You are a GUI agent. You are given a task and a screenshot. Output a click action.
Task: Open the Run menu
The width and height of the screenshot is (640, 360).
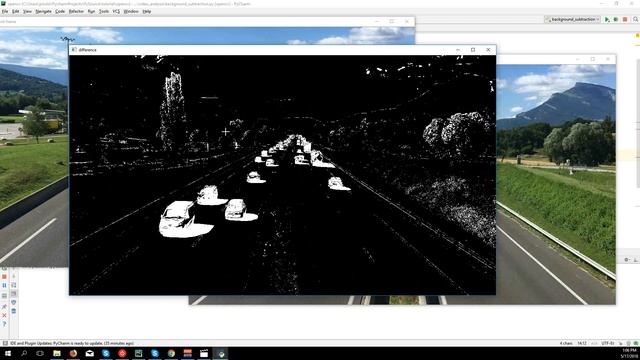[91, 11]
